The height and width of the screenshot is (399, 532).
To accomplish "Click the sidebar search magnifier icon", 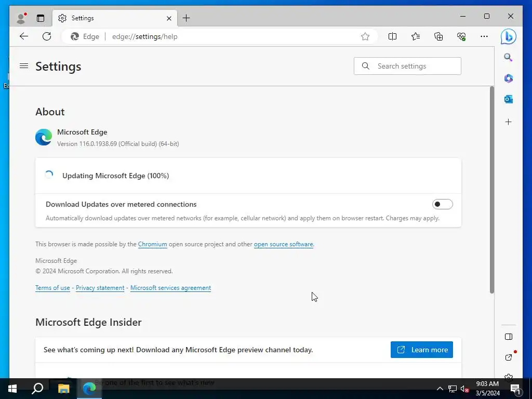I will click(508, 58).
